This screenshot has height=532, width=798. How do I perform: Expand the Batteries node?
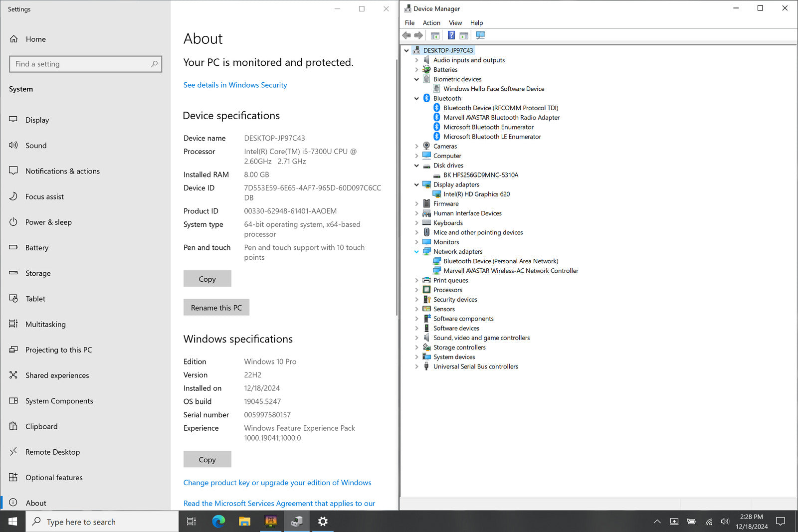click(416, 70)
